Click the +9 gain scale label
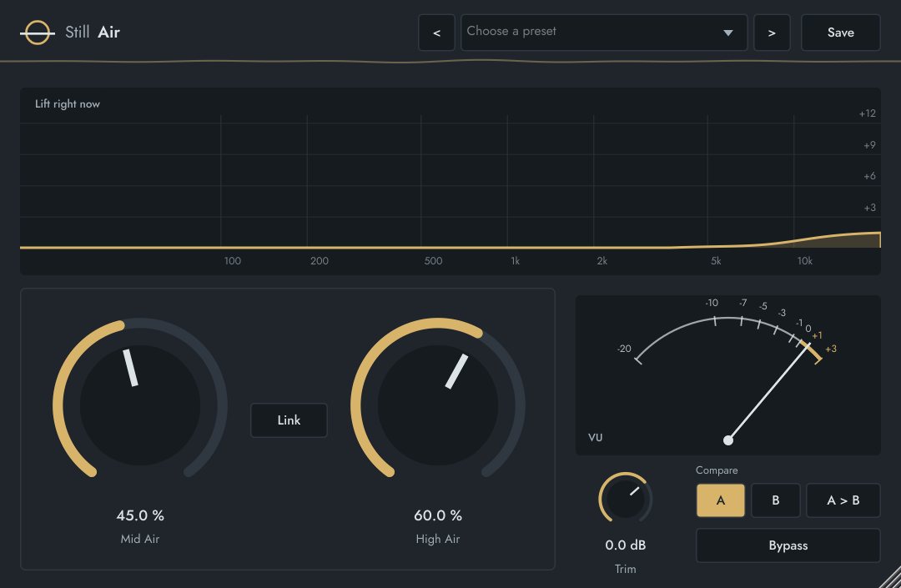901x588 pixels. tap(869, 145)
